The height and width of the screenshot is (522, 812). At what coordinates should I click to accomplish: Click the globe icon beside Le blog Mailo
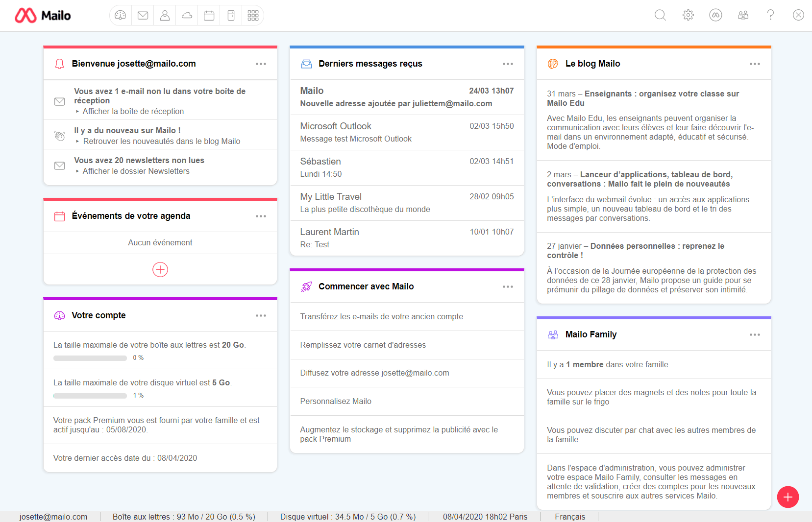point(553,64)
